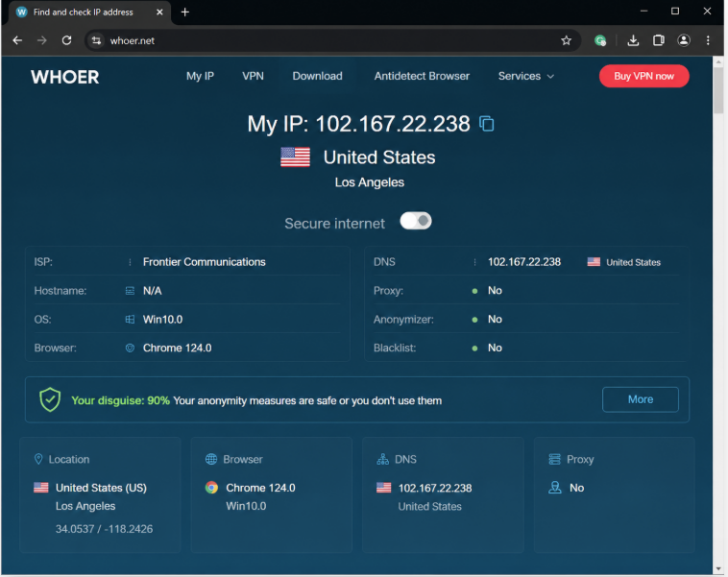This screenshot has height=577, width=728.
Task: Close the Find and check IP address tab
Action: point(159,12)
